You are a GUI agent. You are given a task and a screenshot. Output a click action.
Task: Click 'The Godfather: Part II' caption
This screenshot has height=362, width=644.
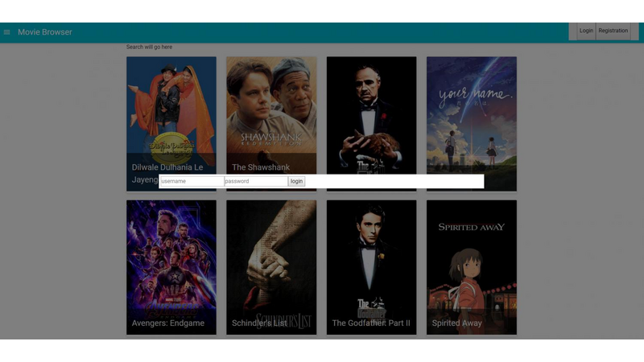point(371,323)
